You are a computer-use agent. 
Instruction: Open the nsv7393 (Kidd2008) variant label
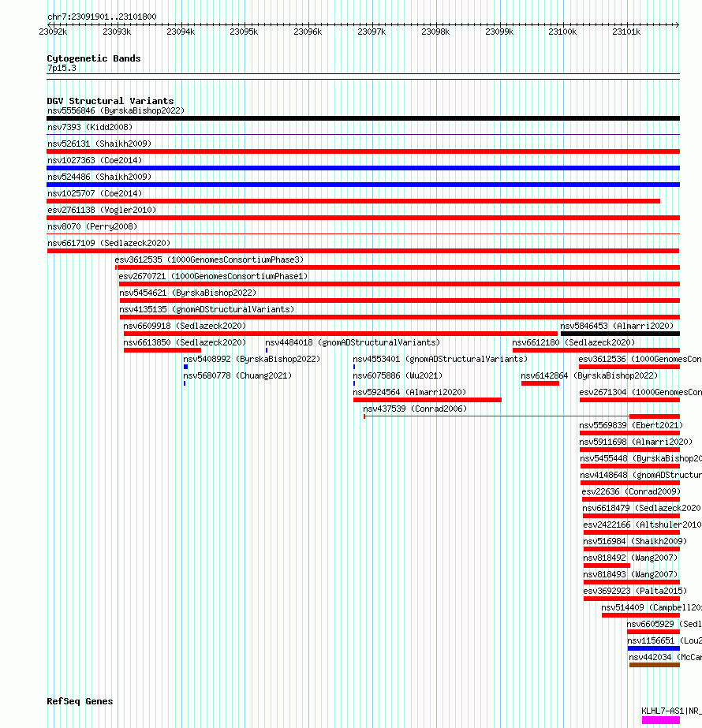pos(90,127)
